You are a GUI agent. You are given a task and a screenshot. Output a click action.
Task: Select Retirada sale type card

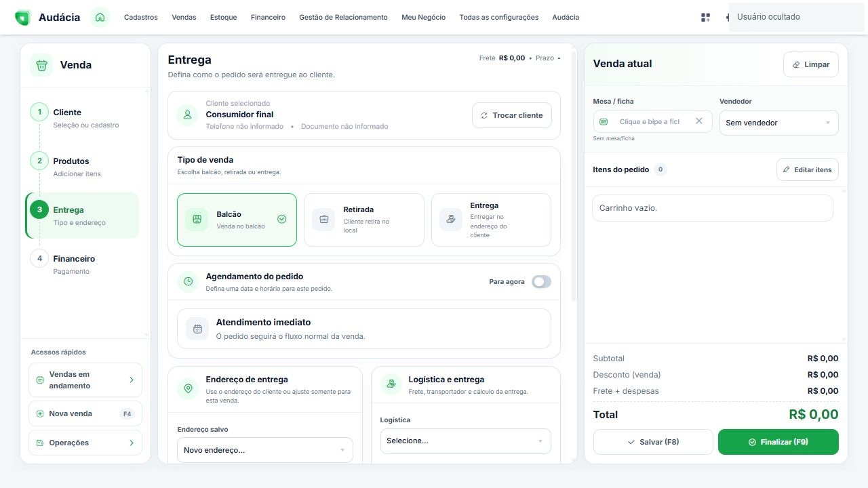click(x=364, y=220)
